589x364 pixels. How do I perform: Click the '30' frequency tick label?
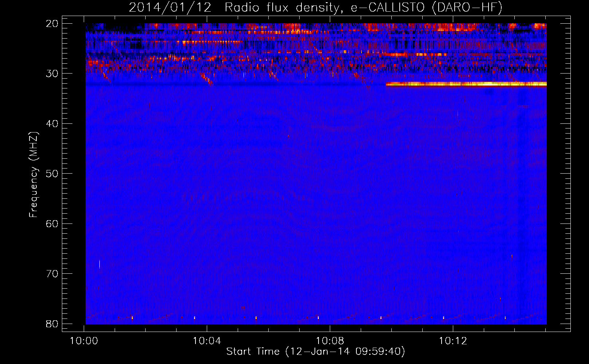52,74
